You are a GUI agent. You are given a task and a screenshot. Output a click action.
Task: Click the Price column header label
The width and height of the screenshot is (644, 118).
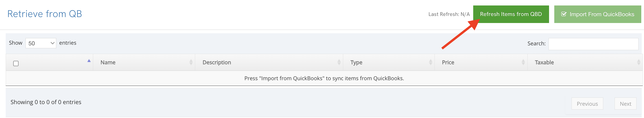point(448,62)
